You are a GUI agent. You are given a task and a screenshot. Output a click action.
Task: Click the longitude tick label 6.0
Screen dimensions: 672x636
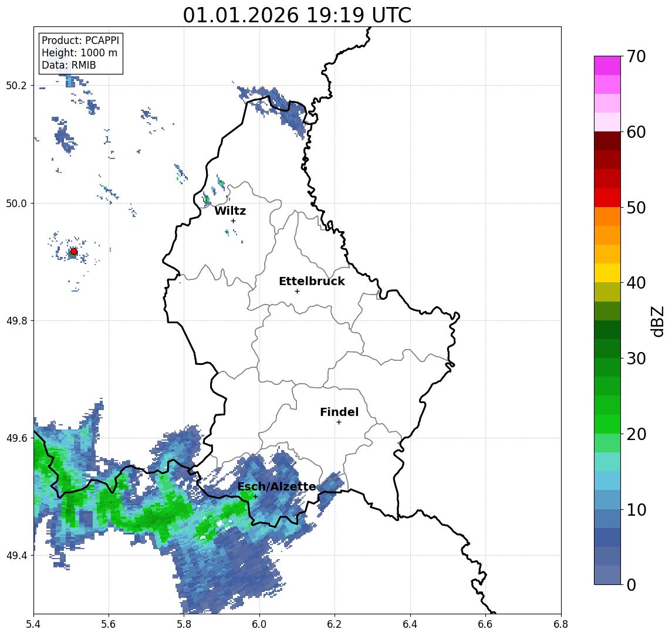(260, 624)
